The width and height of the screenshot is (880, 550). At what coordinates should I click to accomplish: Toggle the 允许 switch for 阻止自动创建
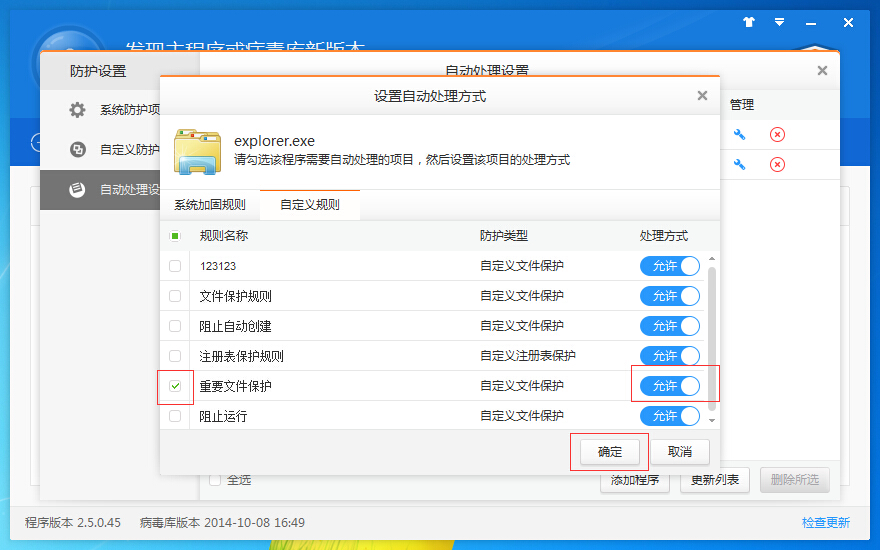669,326
